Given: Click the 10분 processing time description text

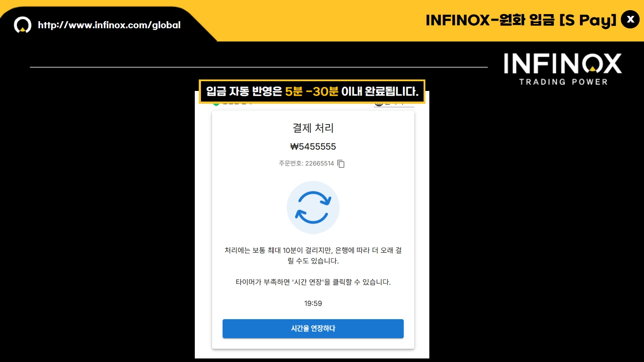Looking at the screenshot, I should pyautogui.click(x=313, y=256).
